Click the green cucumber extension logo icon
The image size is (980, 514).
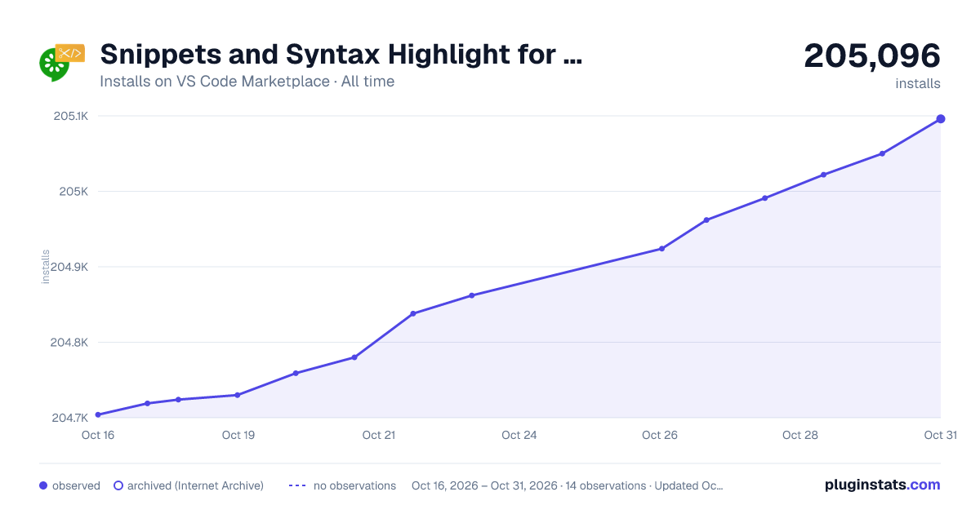coord(62,63)
